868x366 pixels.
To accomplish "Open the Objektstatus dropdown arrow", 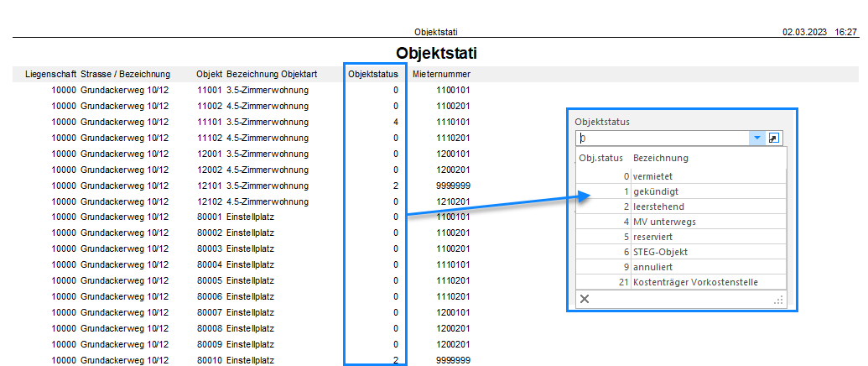I will pos(756,138).
